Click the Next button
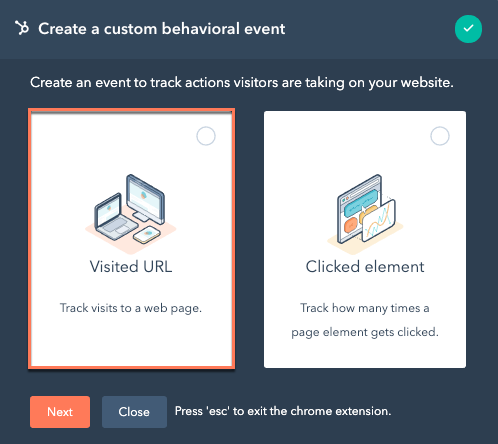Screen dimensions: 498x444 [60, 412]
